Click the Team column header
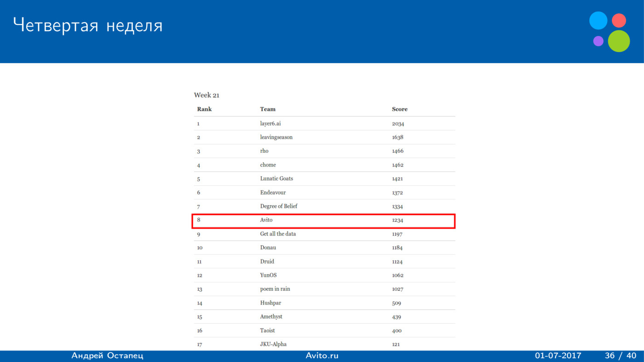The height and width of the screenshot is (362, 644). 268,109
